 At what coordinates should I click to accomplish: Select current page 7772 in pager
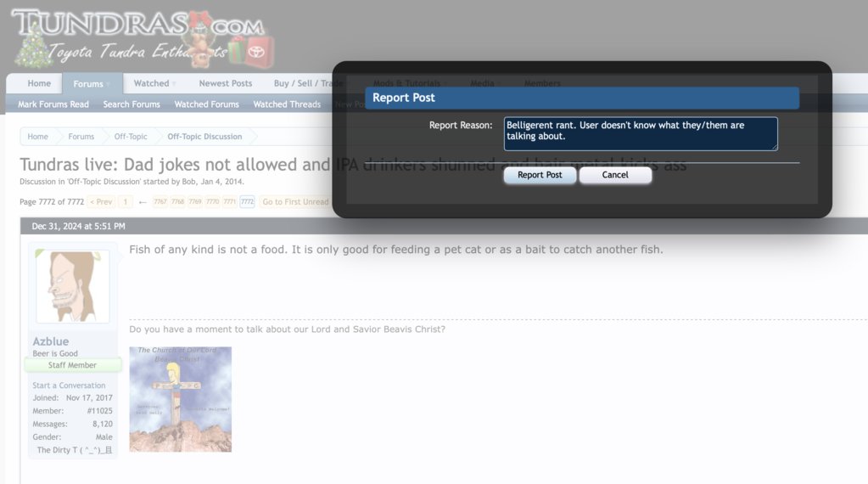[247, 202]
